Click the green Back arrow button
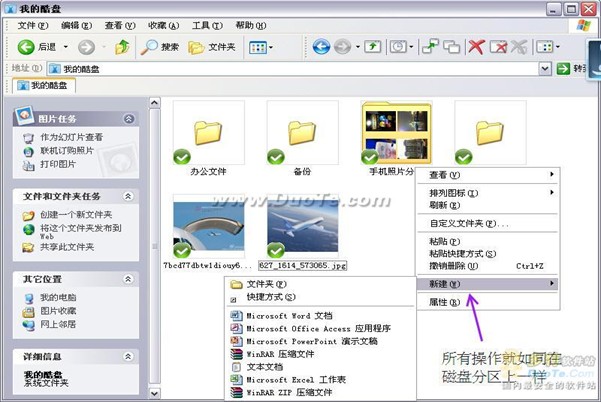 point(26,47)
